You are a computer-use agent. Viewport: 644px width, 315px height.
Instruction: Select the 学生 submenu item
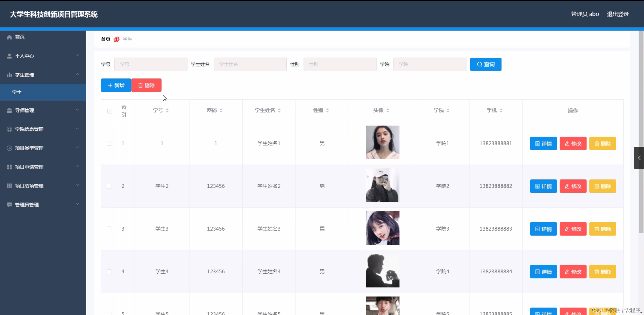(17, 92)
